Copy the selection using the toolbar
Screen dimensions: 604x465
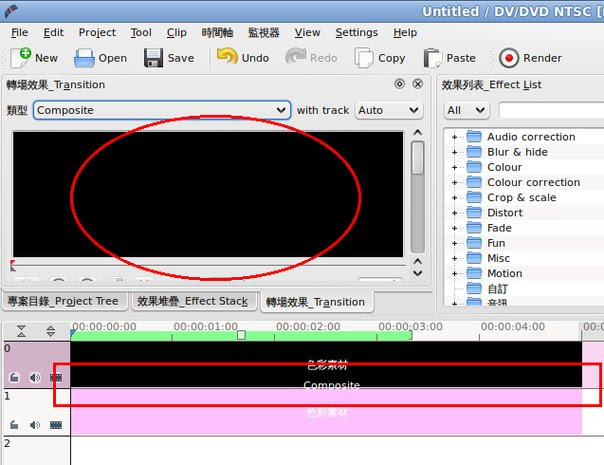point(379,58)
